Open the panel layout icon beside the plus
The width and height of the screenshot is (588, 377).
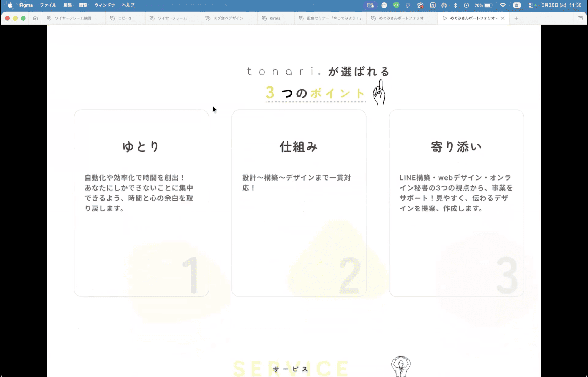pyautogui.click(x=580, y=18)
